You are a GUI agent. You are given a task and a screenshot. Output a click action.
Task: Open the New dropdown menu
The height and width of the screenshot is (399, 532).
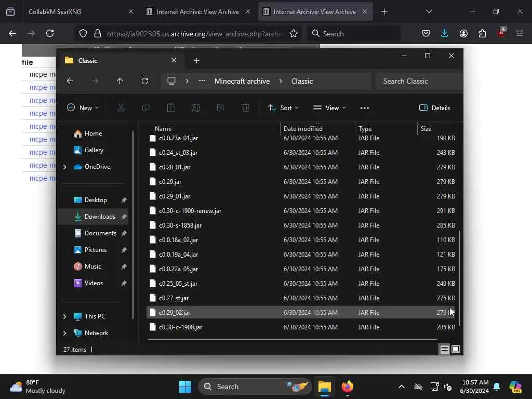click(x=83, y=108)
